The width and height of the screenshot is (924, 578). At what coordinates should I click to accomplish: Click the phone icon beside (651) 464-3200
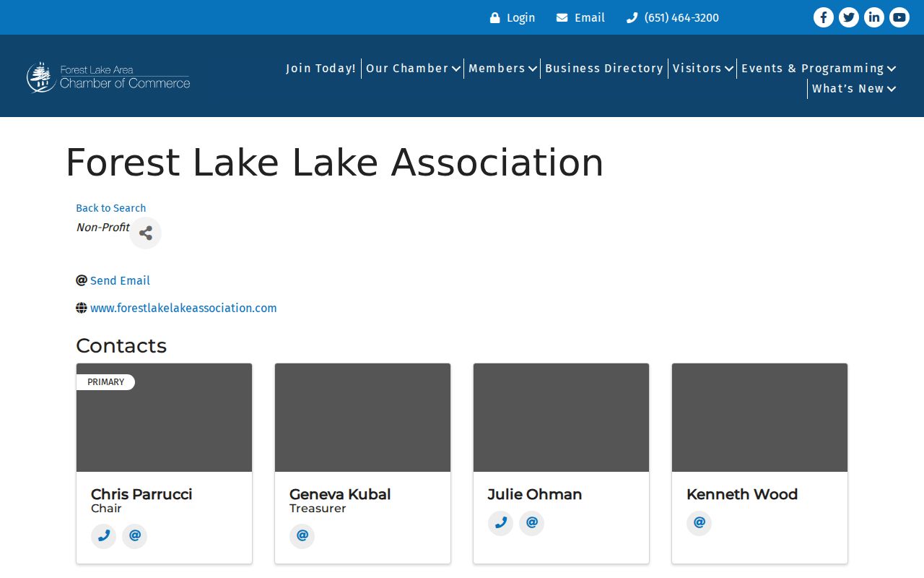[632, 18]
